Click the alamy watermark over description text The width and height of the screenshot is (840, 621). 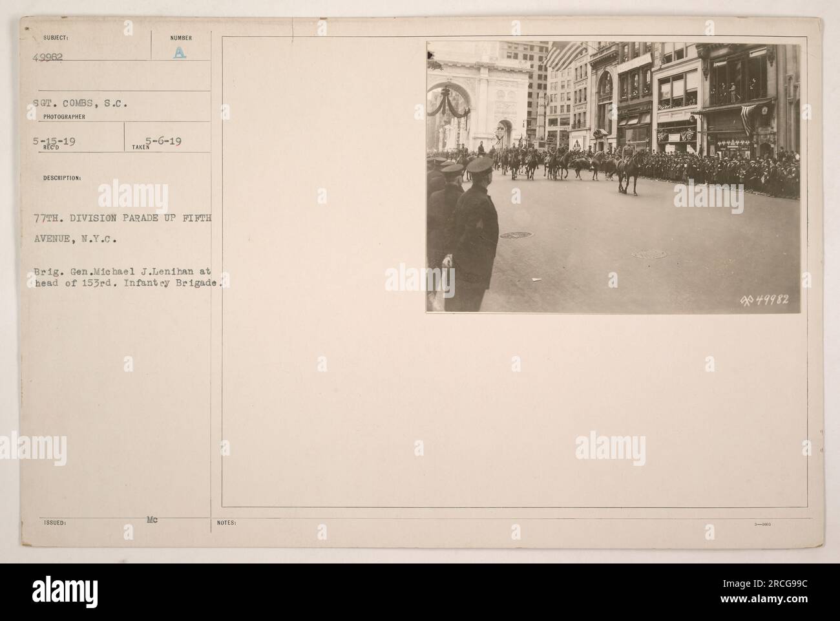pos(133,198)
